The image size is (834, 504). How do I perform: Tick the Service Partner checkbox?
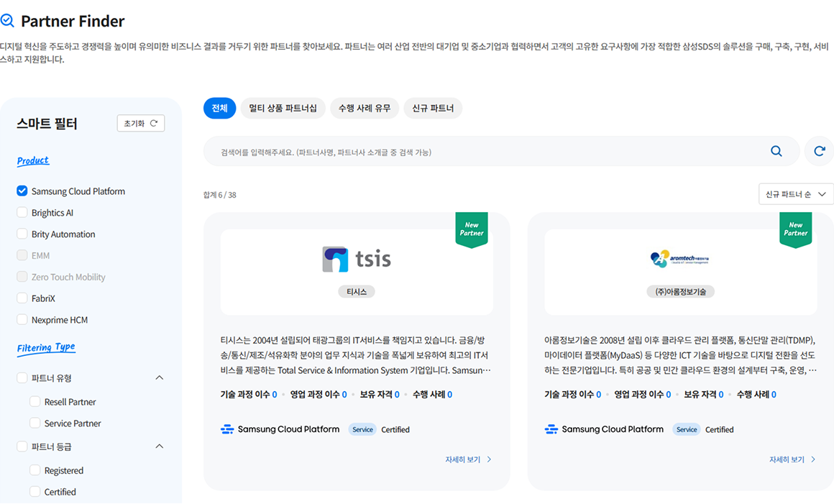35,423
